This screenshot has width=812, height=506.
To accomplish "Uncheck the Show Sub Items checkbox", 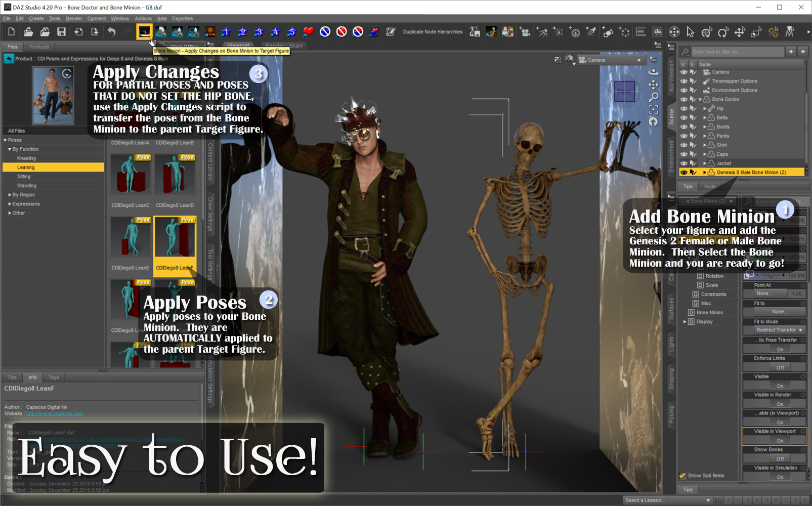I will [x=682, y=476].
